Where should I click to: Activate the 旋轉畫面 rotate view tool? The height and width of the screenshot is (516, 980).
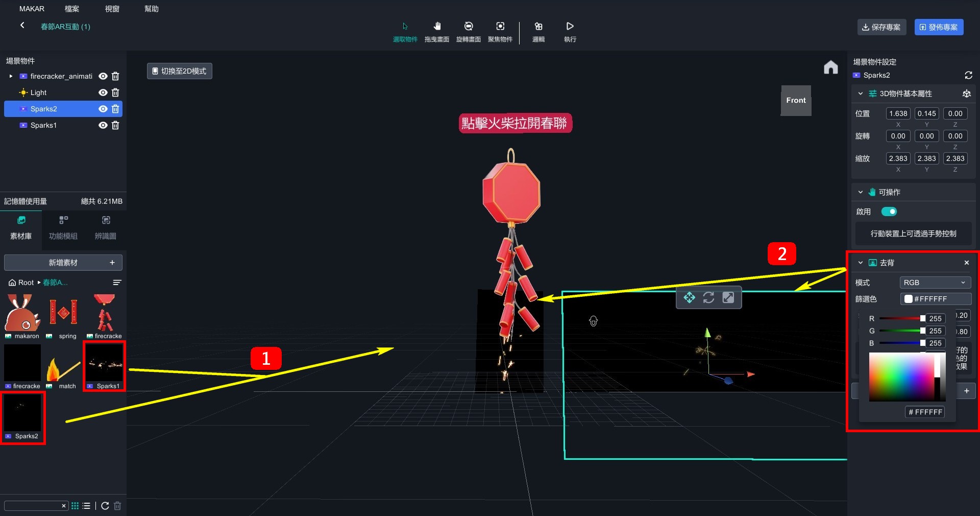468,31
